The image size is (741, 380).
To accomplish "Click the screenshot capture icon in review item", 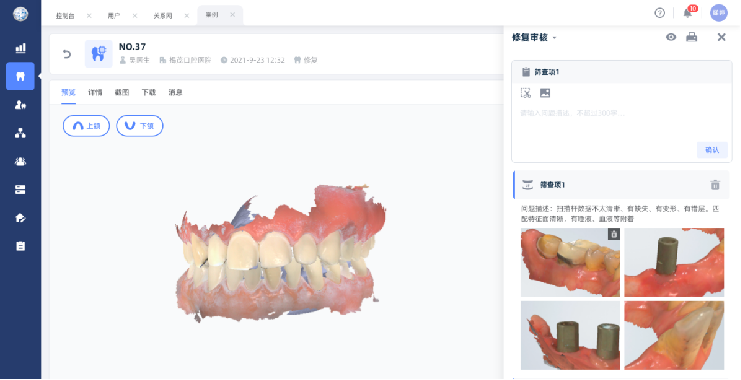I will tap(526, 93).
